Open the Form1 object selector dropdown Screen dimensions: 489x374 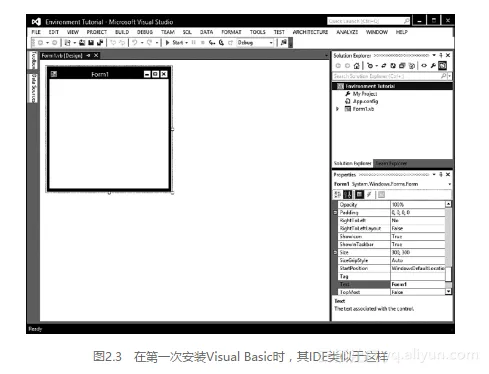[x=392, y=184]
